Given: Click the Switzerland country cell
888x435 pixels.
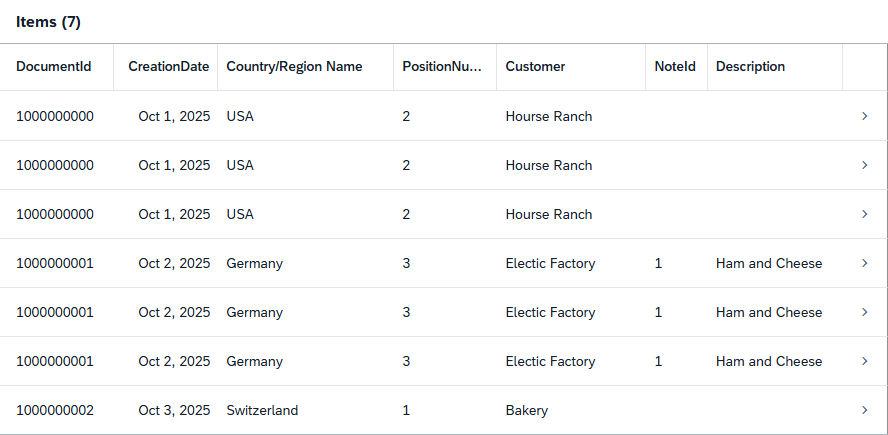Looking at the screenshot, I should [262, 410].
